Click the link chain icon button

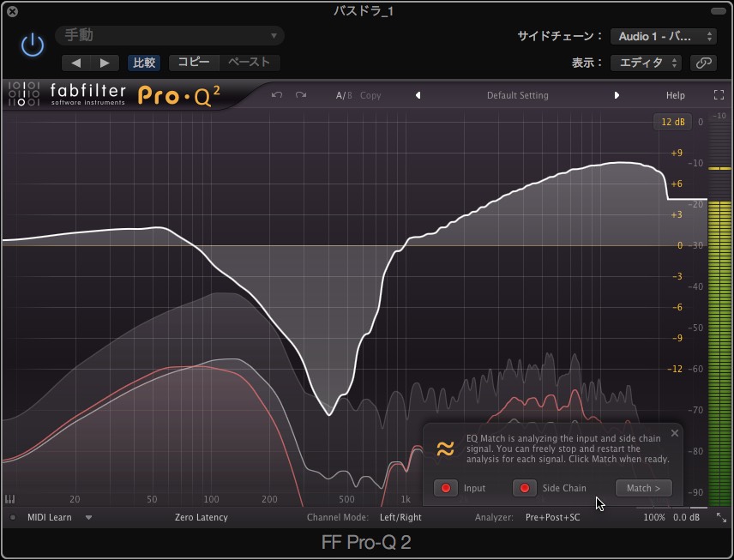(703, 63)
